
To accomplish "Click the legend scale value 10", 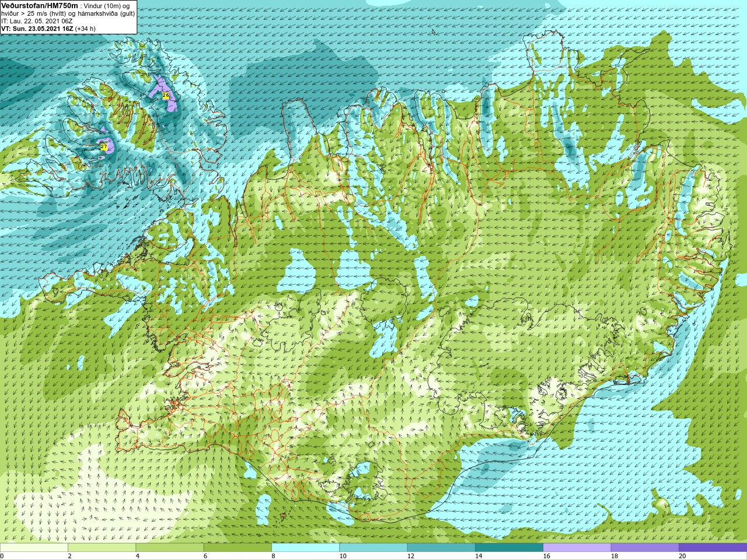I will tap(343, 556).
